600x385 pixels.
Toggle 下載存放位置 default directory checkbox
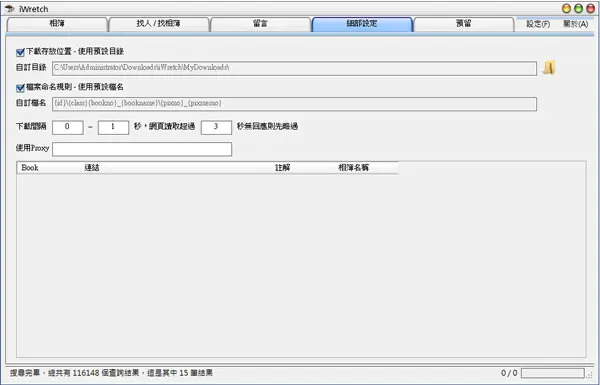pos(20,52)
